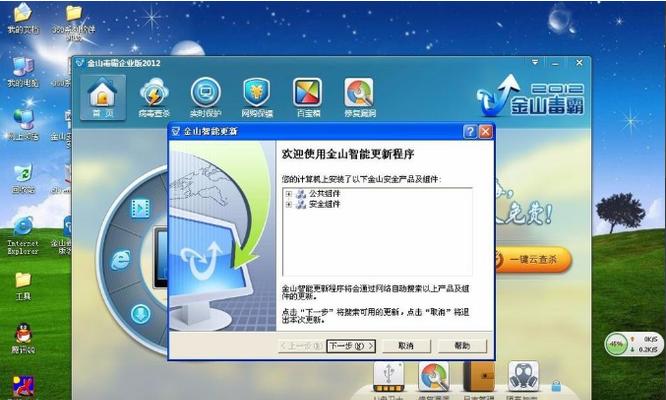Select the 安全组件 item in the component list
Screen dimensions: 666x400
[325, 204]
